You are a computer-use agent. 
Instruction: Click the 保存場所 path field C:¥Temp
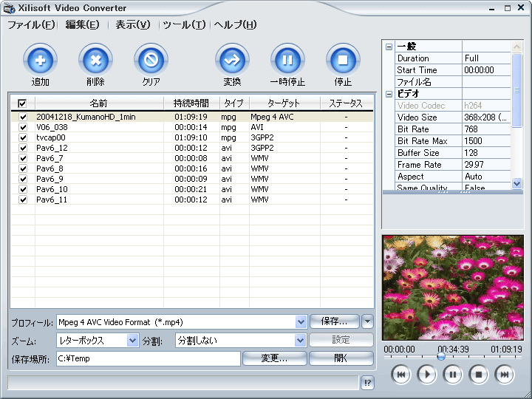pos(149,358)
